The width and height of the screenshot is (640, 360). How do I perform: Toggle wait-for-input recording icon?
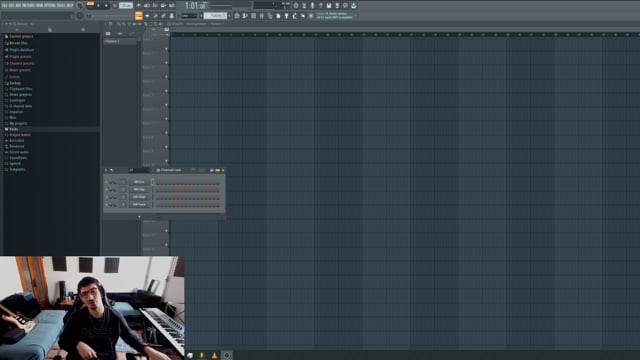pos(147,6)
